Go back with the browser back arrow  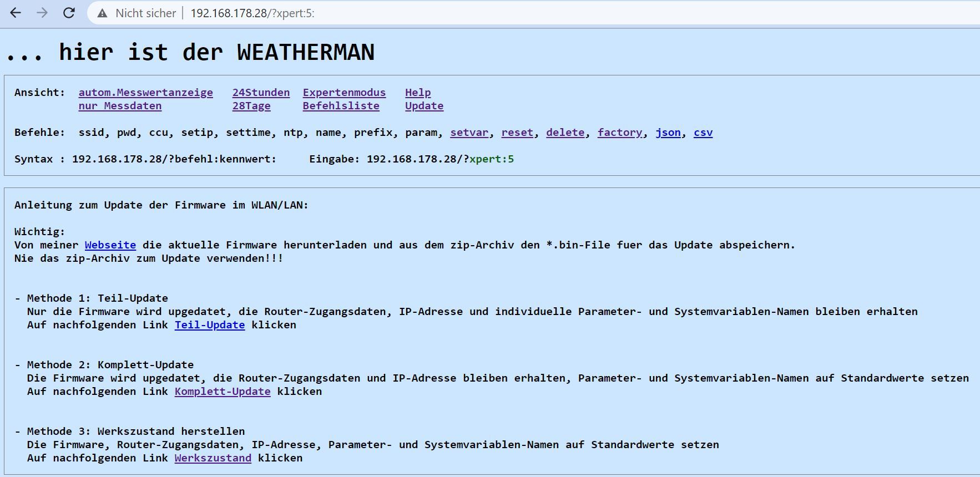coord(16,13)
